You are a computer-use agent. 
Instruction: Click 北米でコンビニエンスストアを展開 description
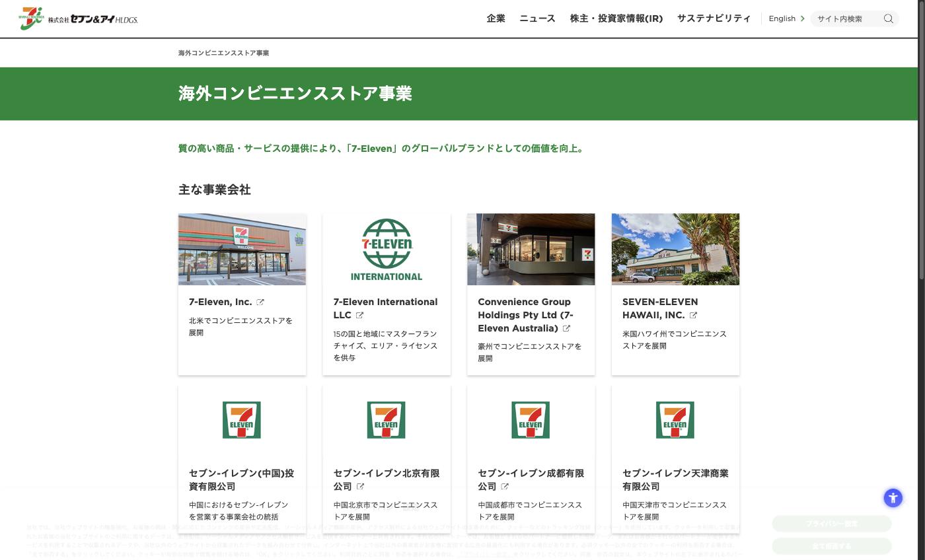point(240,326)
